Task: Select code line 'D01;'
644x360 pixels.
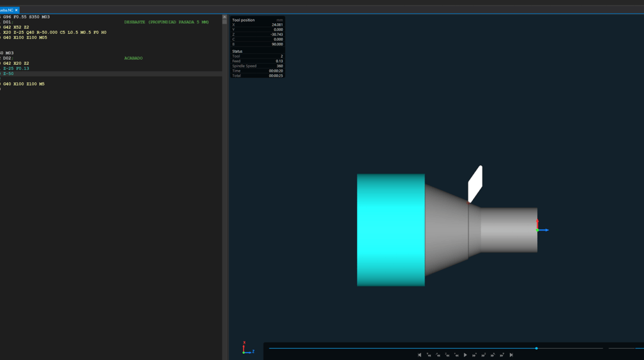Action: [x=8, y=22]
